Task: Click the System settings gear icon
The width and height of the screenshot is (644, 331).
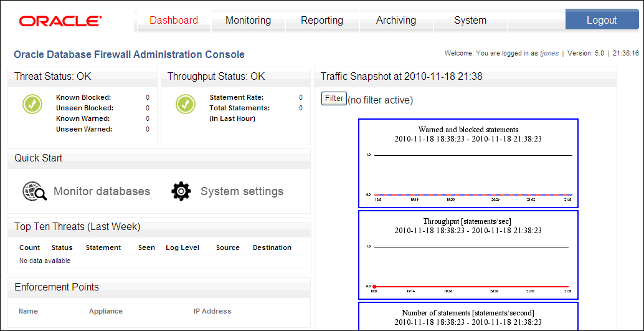Action: click(181, 191)
